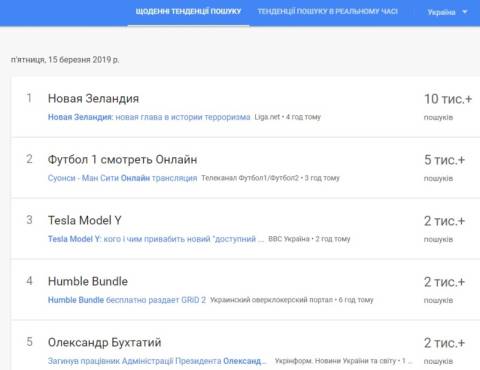
Task: Click '2 тис.+' count for Humble Bundle
Action: pyautogui.click(x=444, y=282)
